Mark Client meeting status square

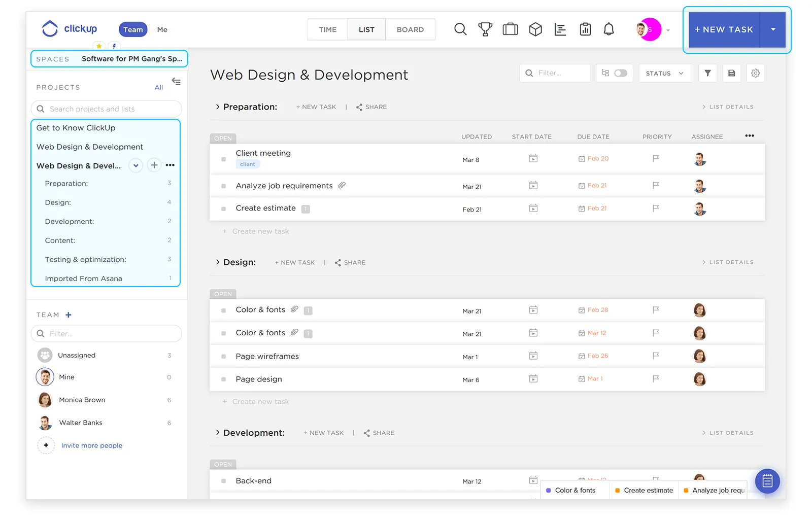coord(223,159)
